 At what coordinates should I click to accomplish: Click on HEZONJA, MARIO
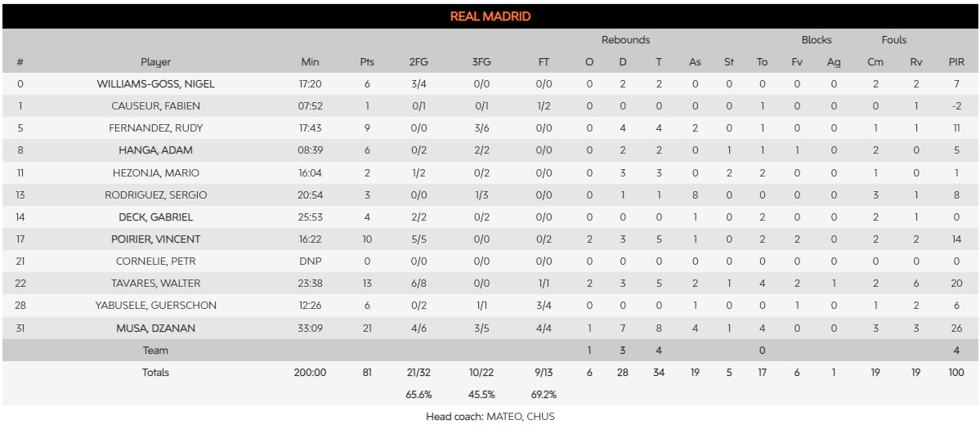tap(155, 172)
